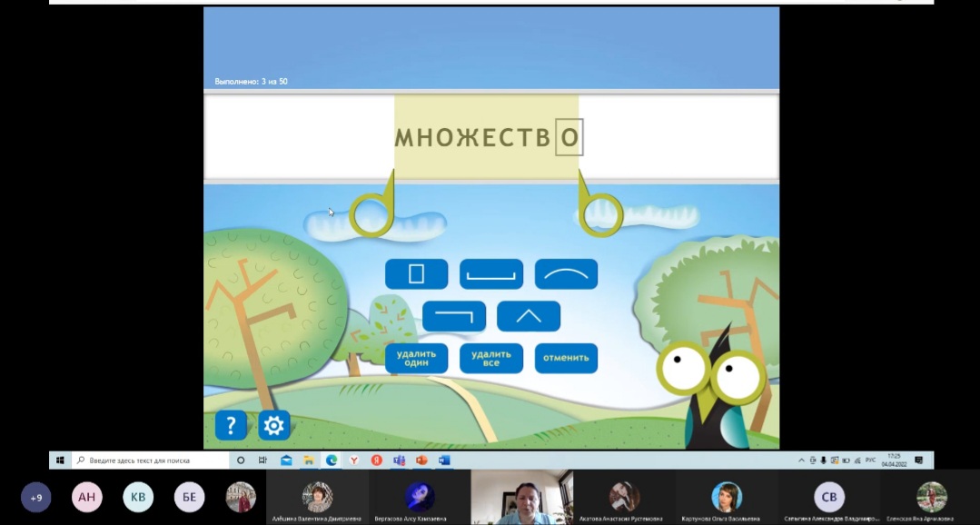The image size is (980, 525).
Task: Select the bracket-shaped stem marker button
Action: (491, 273)
